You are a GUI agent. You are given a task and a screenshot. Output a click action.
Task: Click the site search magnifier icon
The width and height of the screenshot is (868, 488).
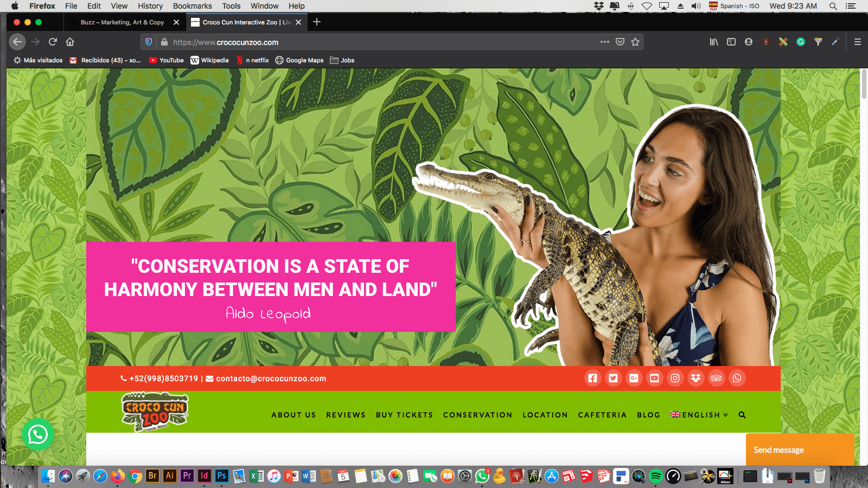(x=742, y=415)
